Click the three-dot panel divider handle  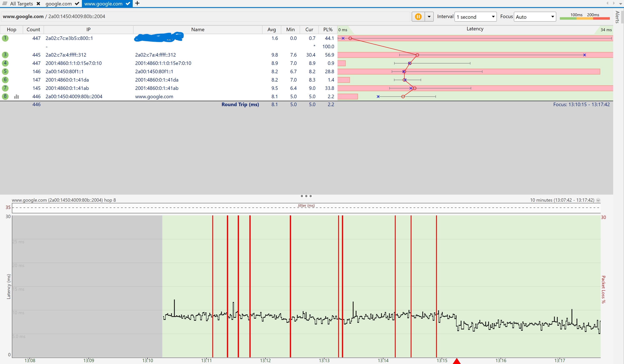tap(306, 196)
